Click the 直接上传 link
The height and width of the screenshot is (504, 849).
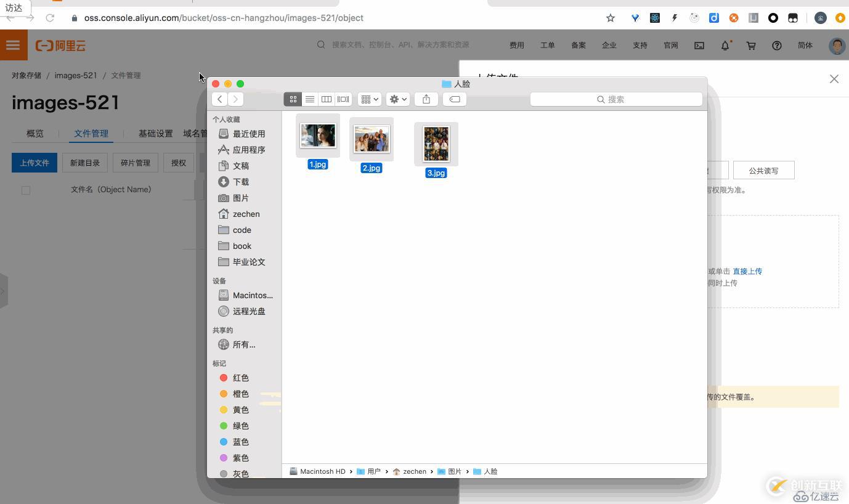(747, 271)
